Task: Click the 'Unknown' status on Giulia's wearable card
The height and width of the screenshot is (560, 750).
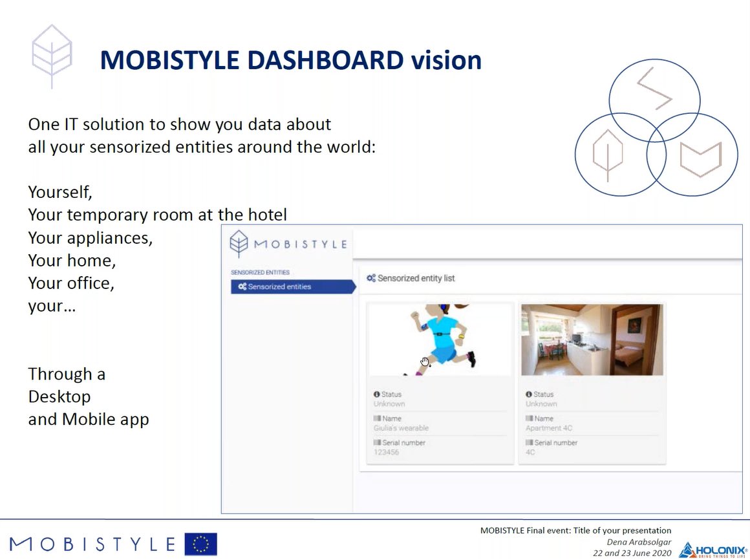Action: point(389,404)
